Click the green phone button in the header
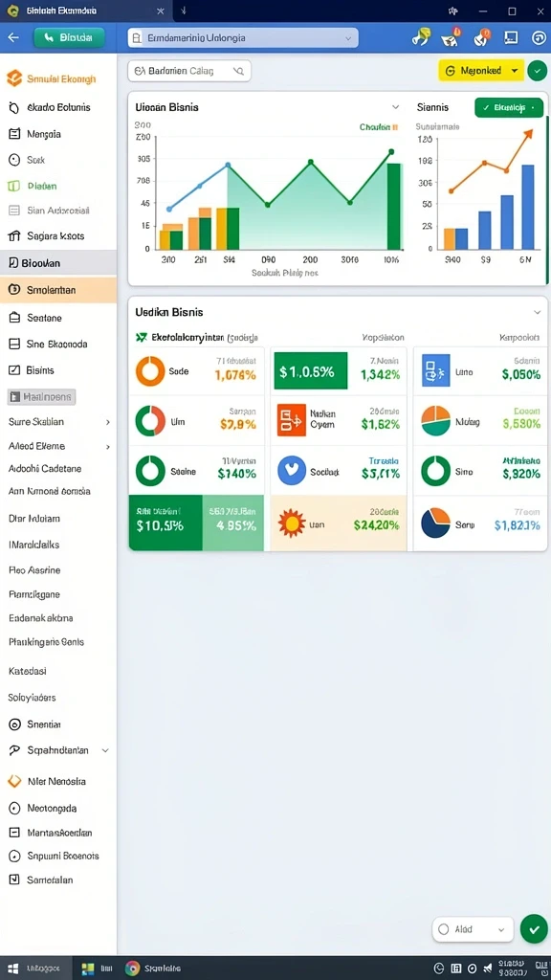The image size is (551, 980). [x=69, y=37]
